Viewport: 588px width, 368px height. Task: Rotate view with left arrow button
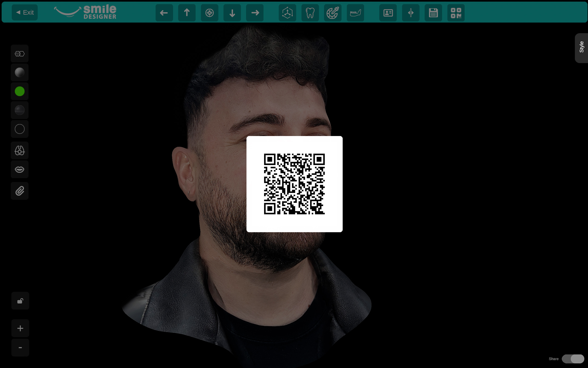pyautogui.click(x=164, y=13)
